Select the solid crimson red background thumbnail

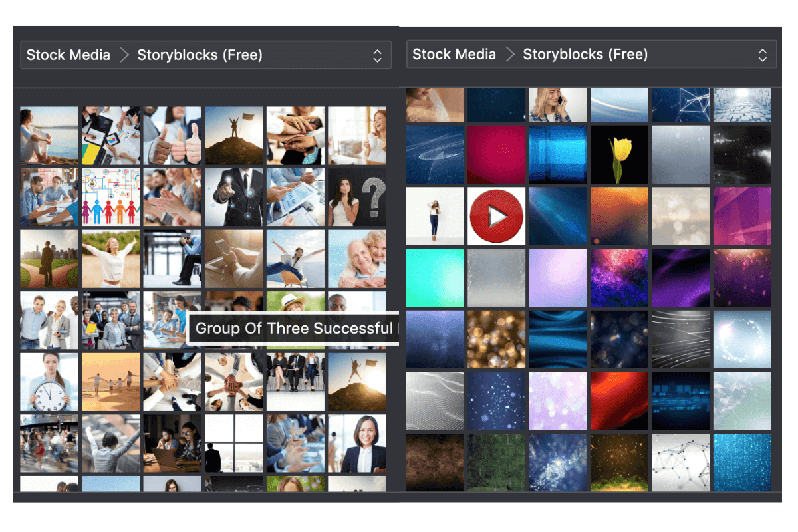(496, 154)
